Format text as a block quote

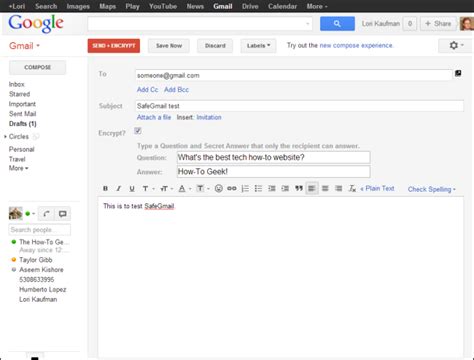tap(299, 189)
